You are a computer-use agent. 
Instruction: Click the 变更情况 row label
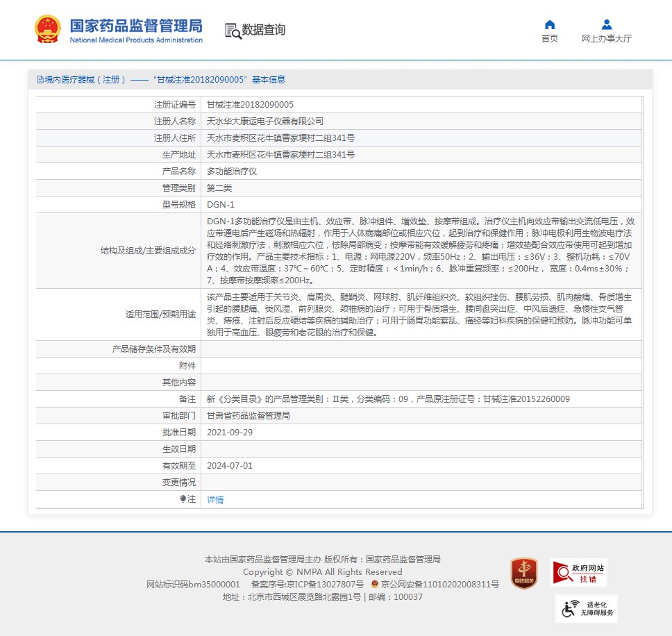(178, 483)
